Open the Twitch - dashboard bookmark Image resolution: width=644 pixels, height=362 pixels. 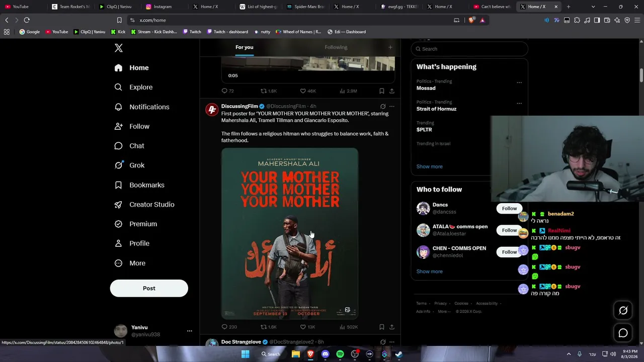pyautogui.click(x=226, y=32)
